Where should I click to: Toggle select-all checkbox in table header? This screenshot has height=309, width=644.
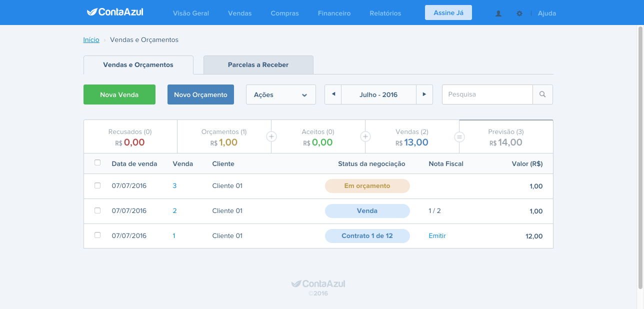pyautogui.click(x=97, y=162)
